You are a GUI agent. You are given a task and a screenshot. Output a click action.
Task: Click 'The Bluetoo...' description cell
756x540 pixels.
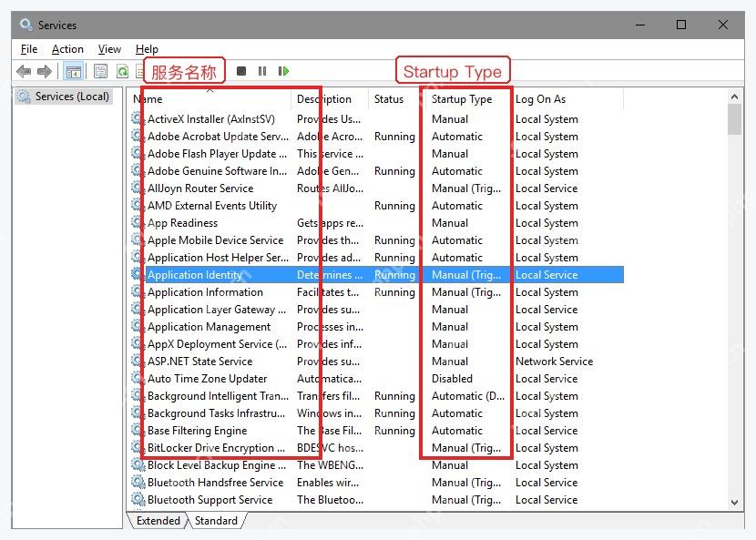point(330,501)
